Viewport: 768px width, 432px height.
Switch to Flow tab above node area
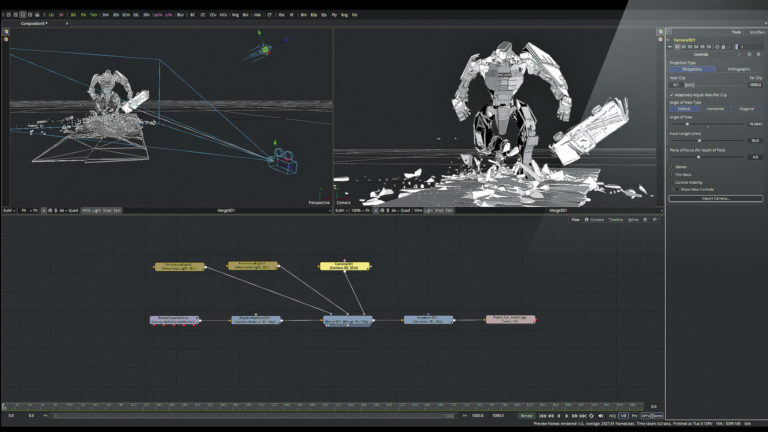[575, 219]
